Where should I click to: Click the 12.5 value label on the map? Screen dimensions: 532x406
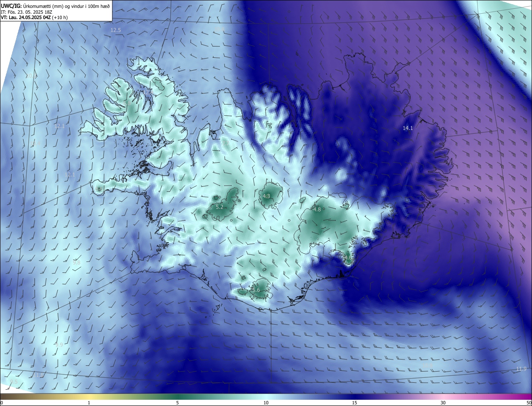click(x=116, y=30)
